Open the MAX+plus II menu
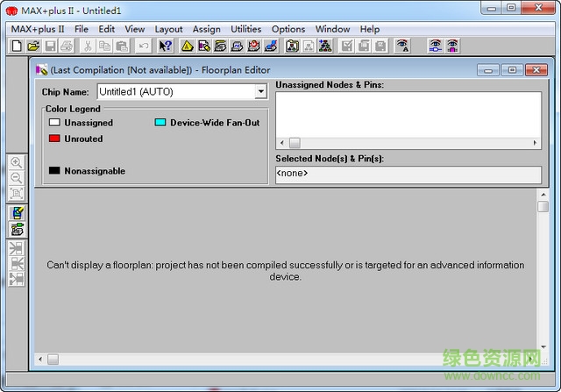The image size is (561, 392). [37, 29]
